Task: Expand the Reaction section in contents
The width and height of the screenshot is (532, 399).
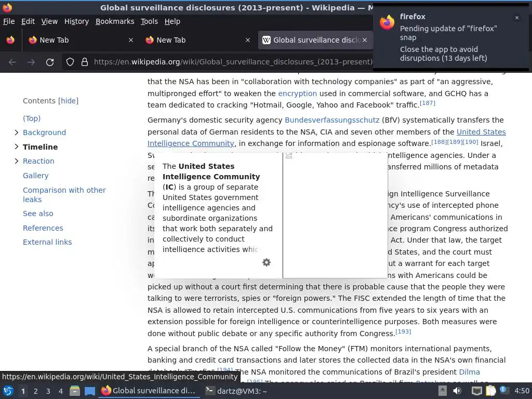Action: click(16, 161)
